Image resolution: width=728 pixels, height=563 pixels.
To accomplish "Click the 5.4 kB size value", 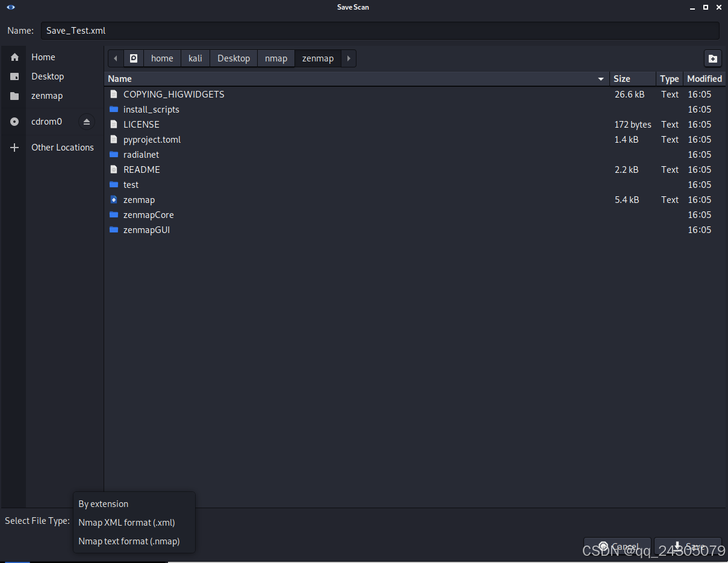I will 627,200.
